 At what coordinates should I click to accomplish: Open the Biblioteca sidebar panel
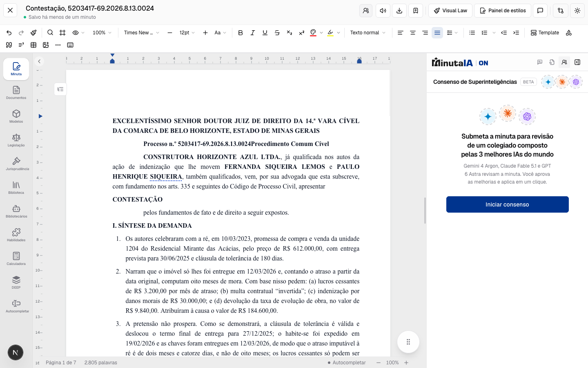point(16,187)
